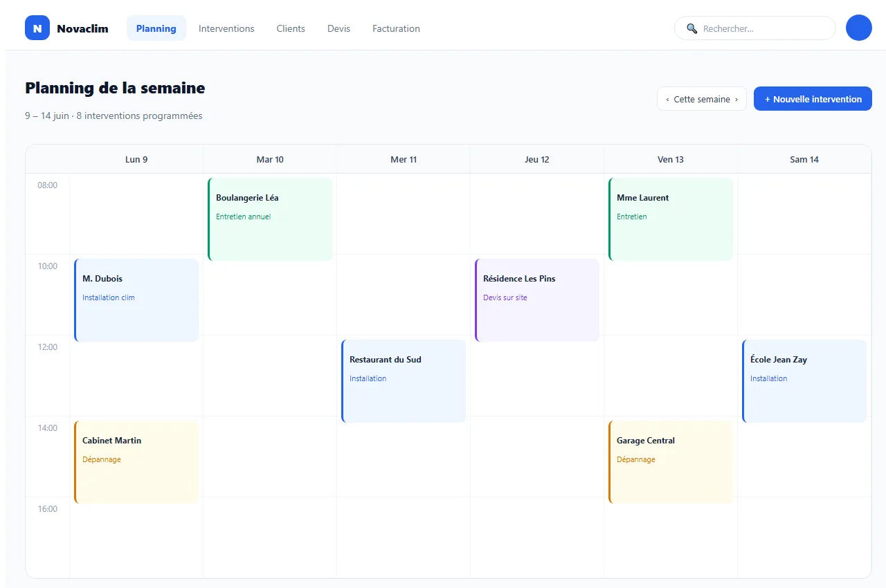Select the Ven 13 column header
The height and width of the screenshot is (588, 886).
click(671, 159)
